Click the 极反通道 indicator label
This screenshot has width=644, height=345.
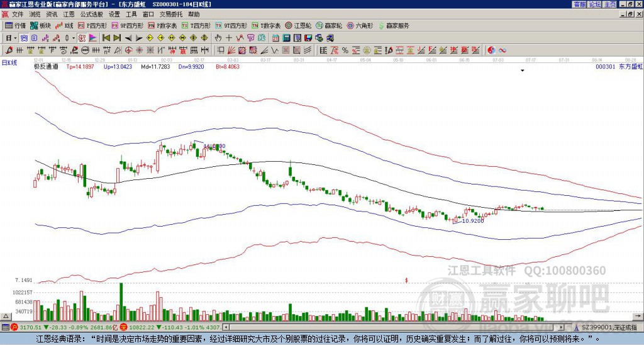pyautogui.click(x=45, y=66)
